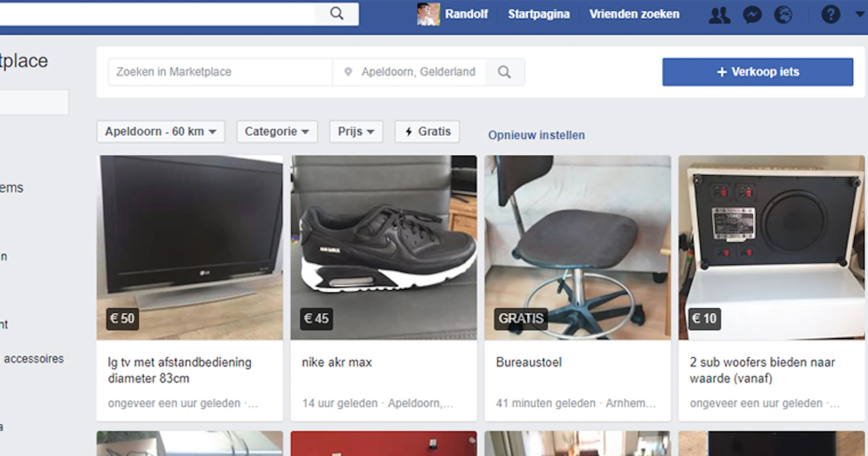Click Opnieuw instellen to reset filters
The width and height of the screenshot is (868, 456).
536,135
